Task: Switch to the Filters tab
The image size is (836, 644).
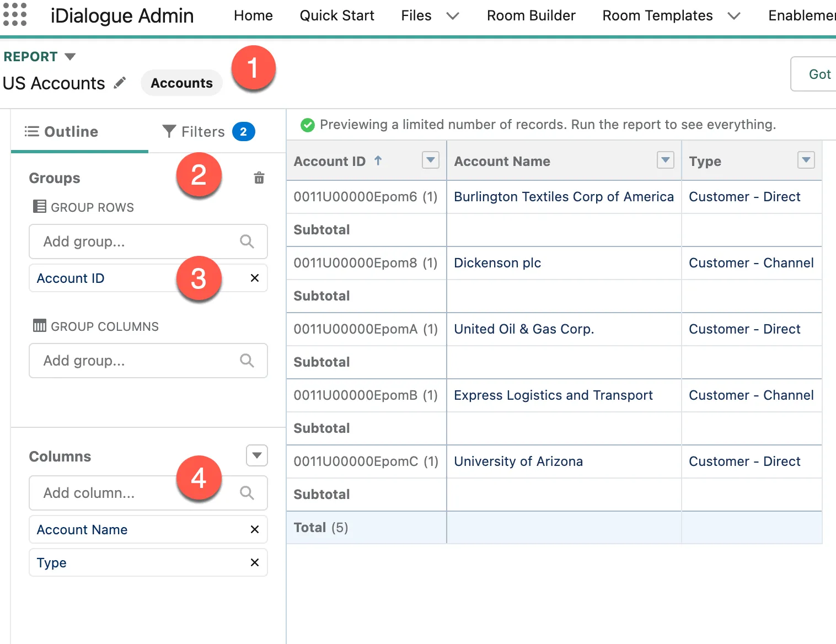Action: [x=208, y=131]
